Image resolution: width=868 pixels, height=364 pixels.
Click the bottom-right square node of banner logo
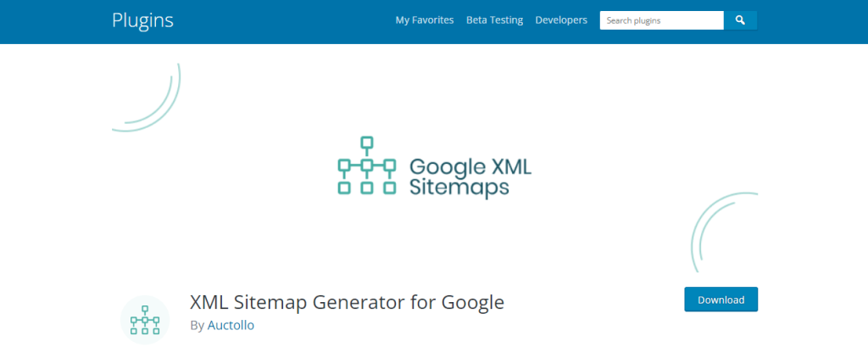click(x=389, y=188)
